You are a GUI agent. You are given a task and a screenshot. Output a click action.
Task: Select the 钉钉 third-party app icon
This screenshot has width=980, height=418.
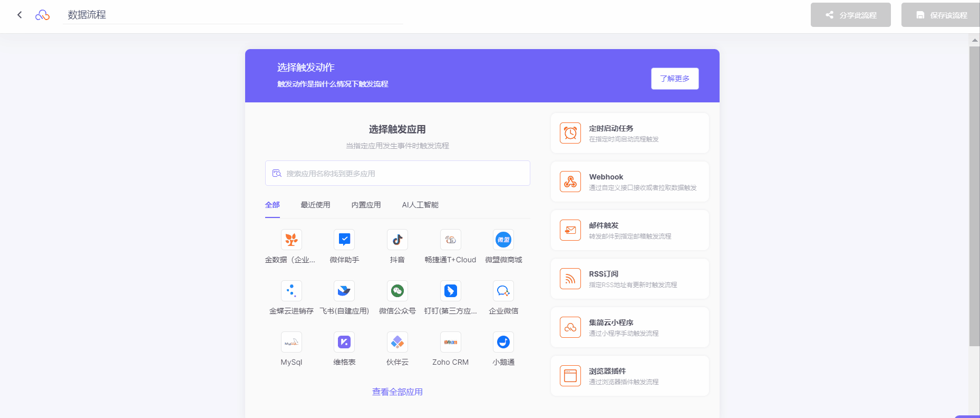[x=451, y=291]
